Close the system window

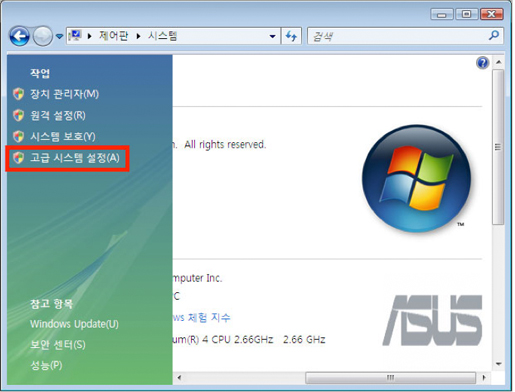click(x=491, y=14)
